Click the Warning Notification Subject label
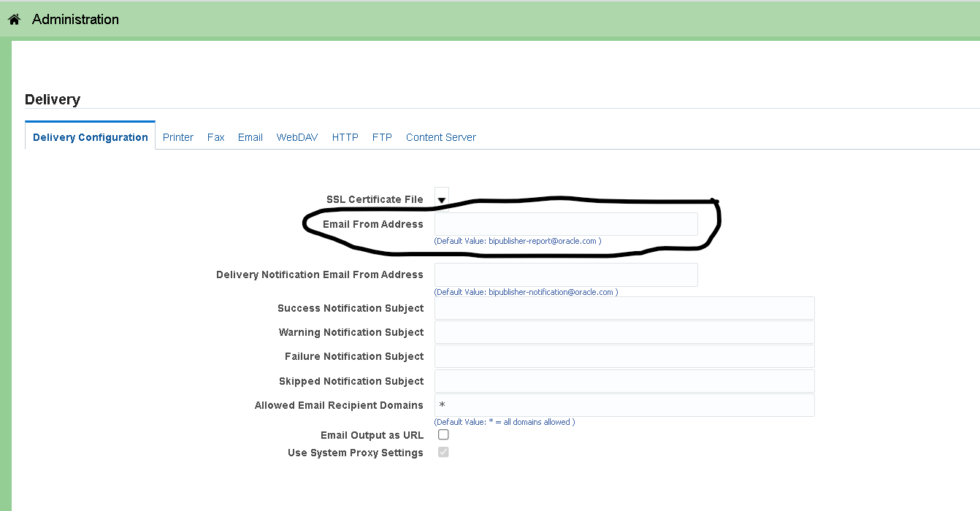Image resolution: width=980 pixels, height=511 pixels. pos(351,332)
